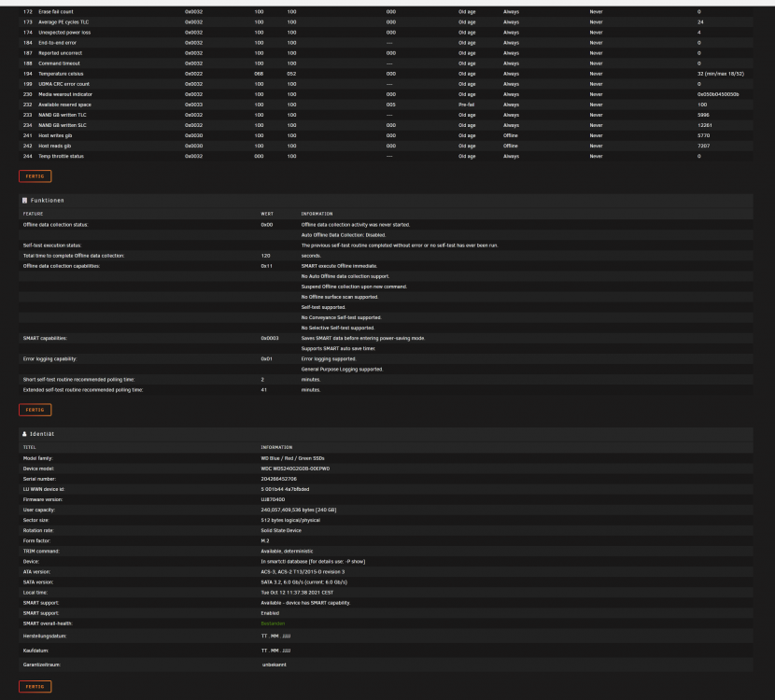Image resolution: width=775 pixels, height=700 pixels.
Task: Click 'Host reads gib' attribute name
Action: (55, 147)
